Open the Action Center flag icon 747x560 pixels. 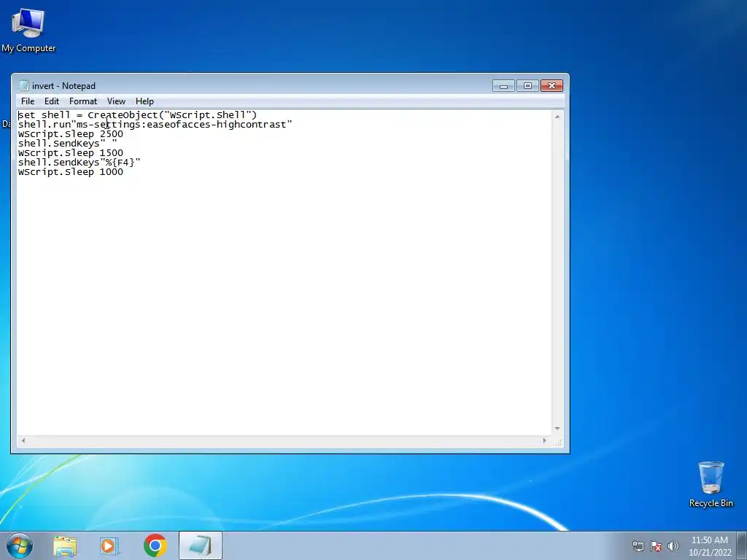pyautogui.click(x=656, y=546)
